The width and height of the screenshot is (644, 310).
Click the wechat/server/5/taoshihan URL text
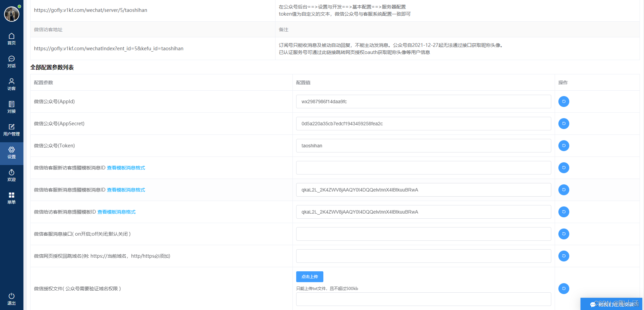click(91, 10)
